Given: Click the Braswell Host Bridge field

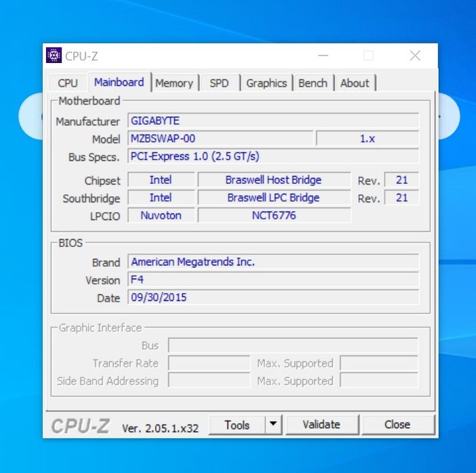Looking at the screenshot, I should click(274, 180).
